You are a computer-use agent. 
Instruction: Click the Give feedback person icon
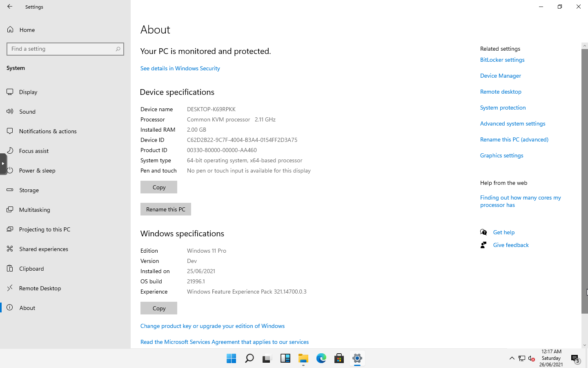pos(483,245)
